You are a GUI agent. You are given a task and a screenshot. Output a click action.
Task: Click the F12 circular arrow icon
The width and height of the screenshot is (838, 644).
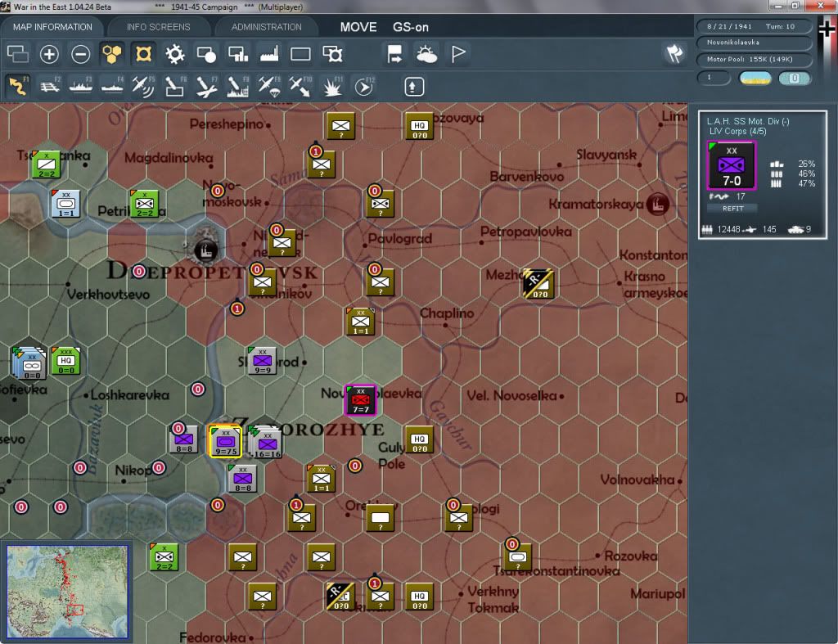tap(364, 86)
